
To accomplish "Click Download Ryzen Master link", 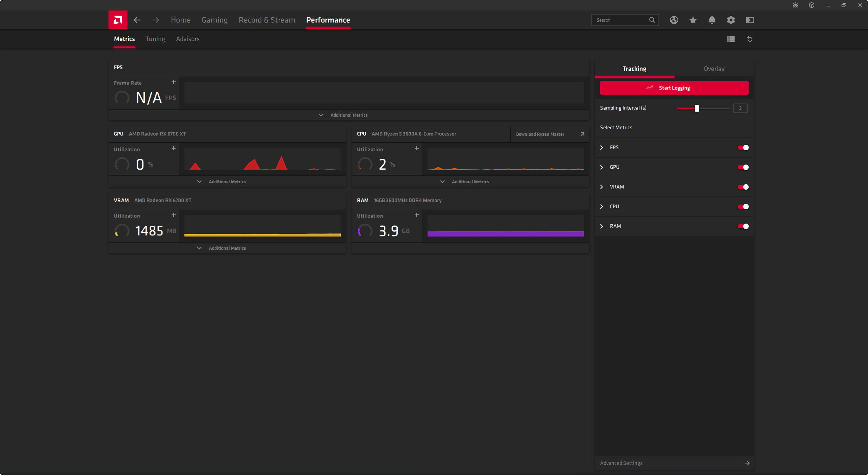I will pyautogui.click(x=540, y=134).
